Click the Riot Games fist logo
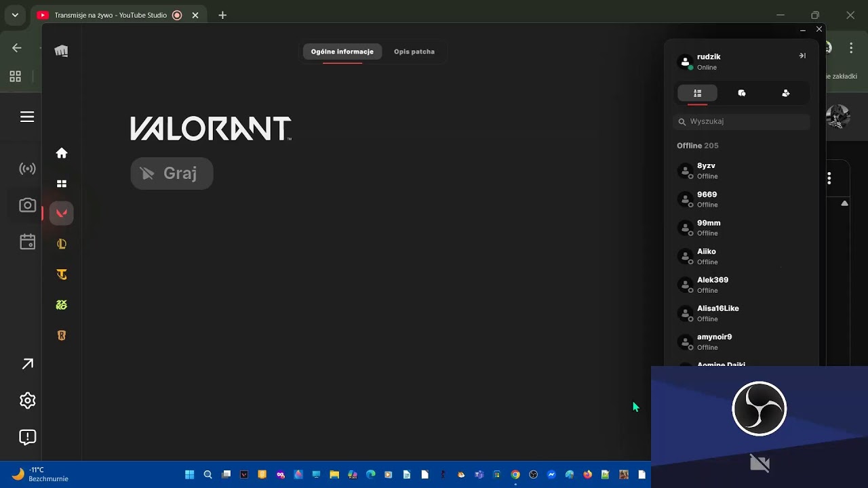This screenshot has height=488, width=868. [61, 51]
